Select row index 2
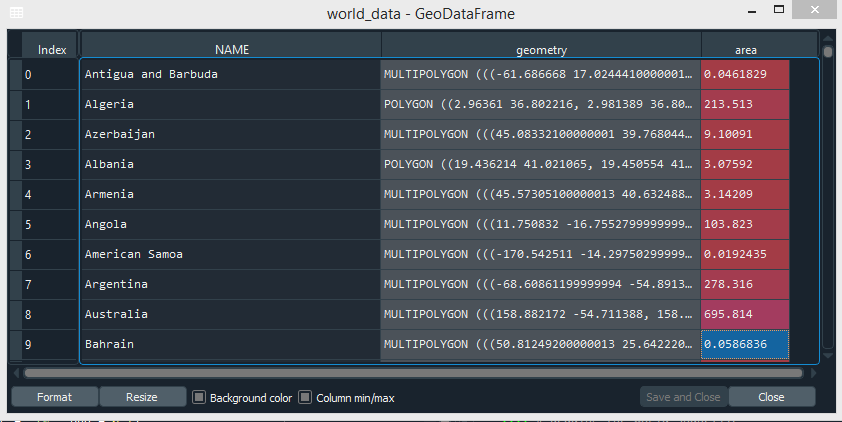Image resolution: width=842 pixels, height=422 pixels. coord(49,135)
